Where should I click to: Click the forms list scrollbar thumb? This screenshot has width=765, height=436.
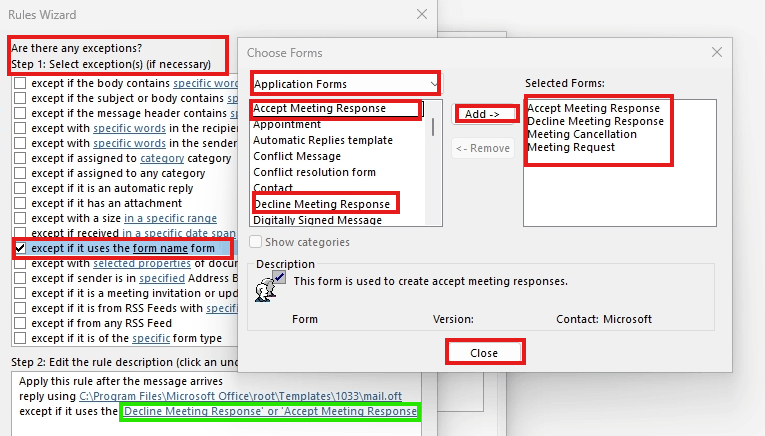[433, 126]
